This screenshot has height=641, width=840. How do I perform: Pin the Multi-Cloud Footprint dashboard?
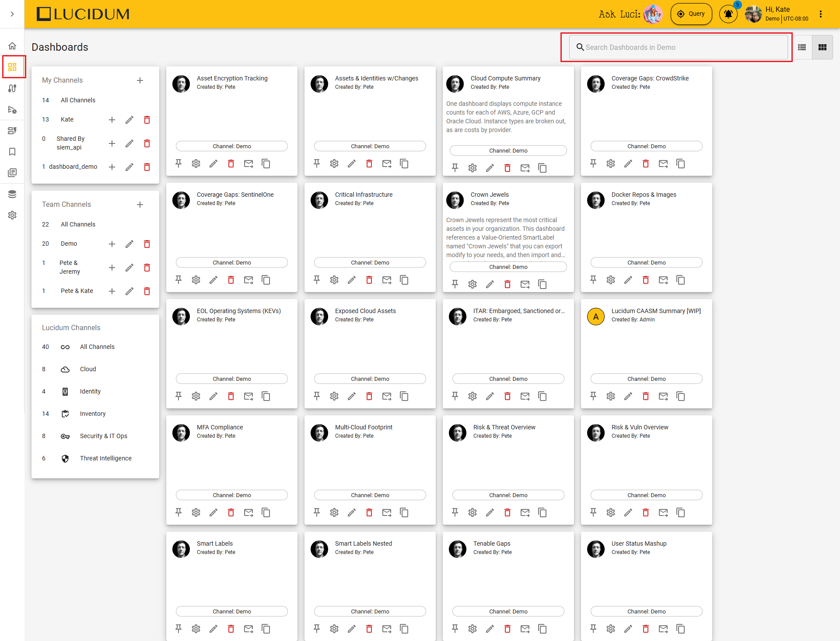317,512
